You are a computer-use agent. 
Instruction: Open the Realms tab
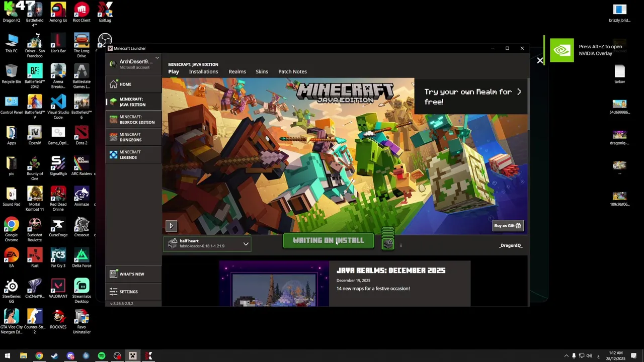(237, 71)
